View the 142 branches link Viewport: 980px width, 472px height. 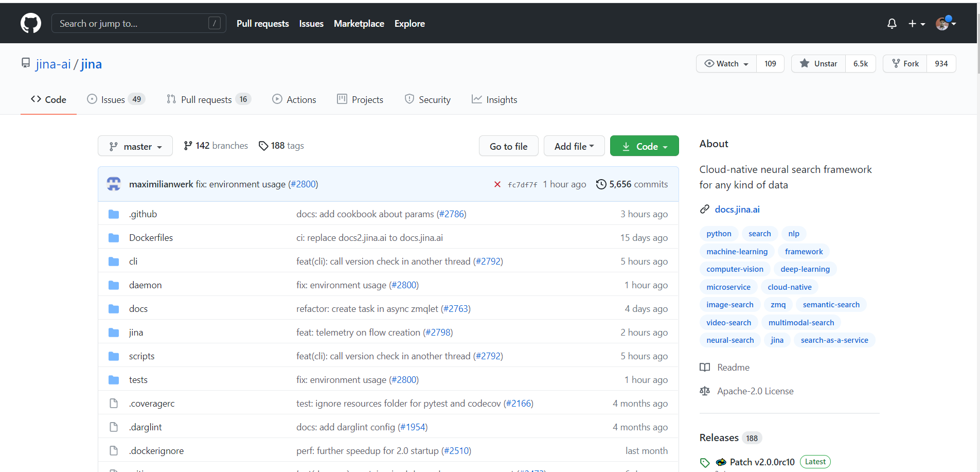coord(216,146)
